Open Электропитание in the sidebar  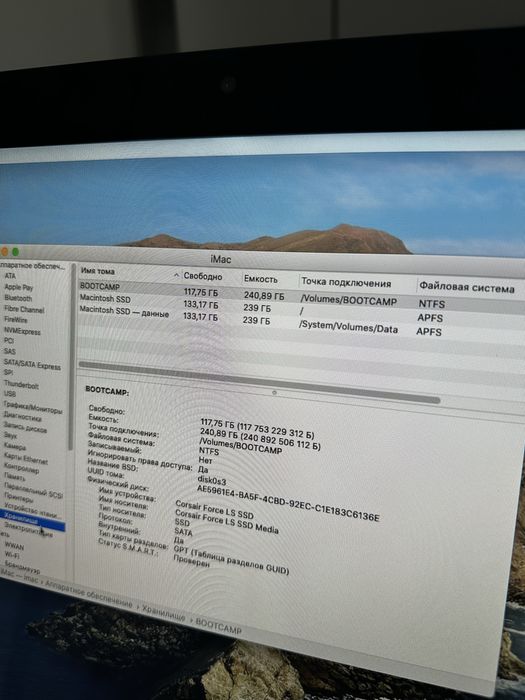click(29, 529)
